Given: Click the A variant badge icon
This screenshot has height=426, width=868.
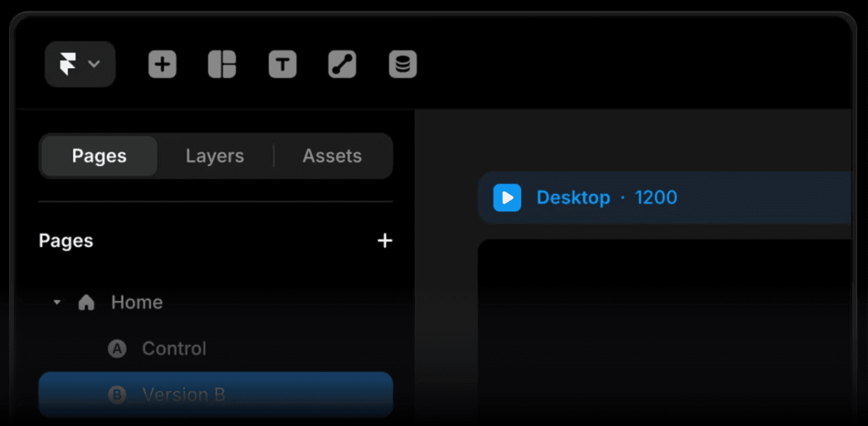Looking at the screenshot, I should click(117, 349).
